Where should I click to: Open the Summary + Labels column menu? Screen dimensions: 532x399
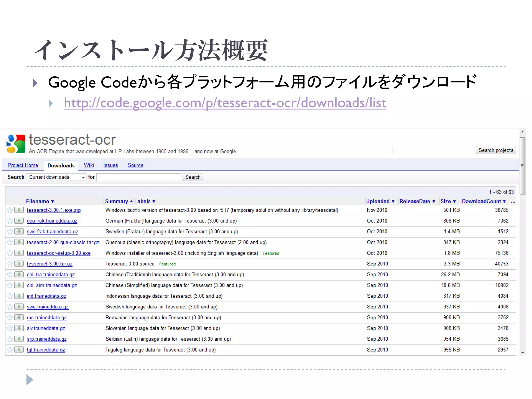[130, 201]
